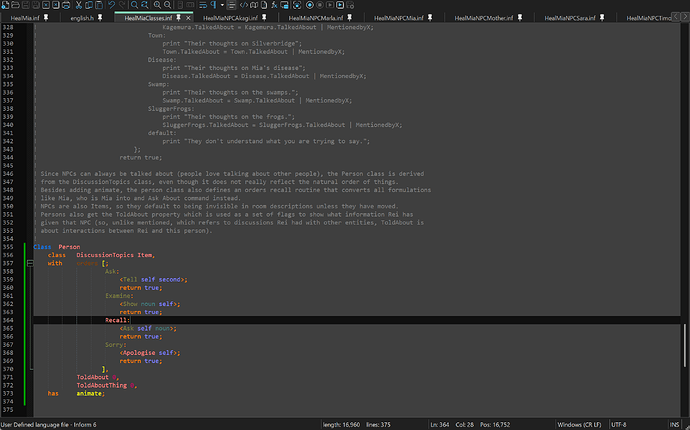Viewport: 690px width, 430px height.
Task: Click the Run Macro Multiple Times icon
Action: pos(340,5)
